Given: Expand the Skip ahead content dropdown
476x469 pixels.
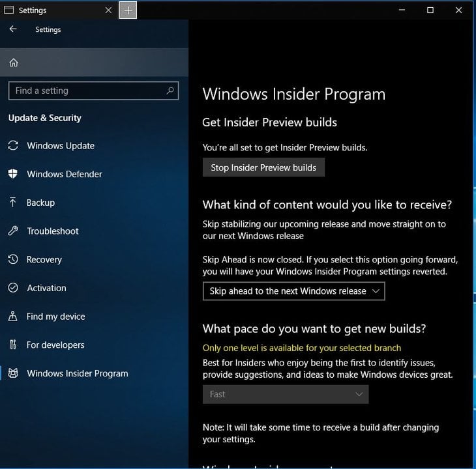Looking at the screenshot, I should (294, 291).
